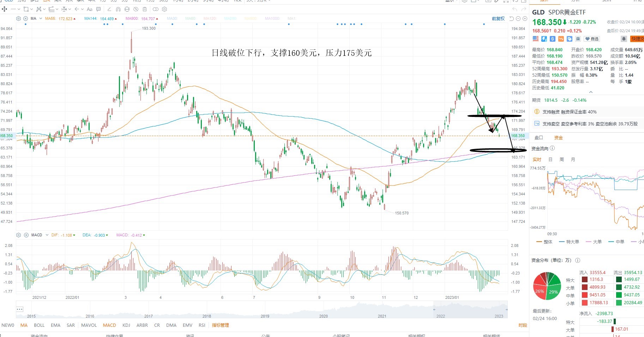644x337 pixels.
Task: Select the crosshair move cursor tool
Action: coord(5,9)
